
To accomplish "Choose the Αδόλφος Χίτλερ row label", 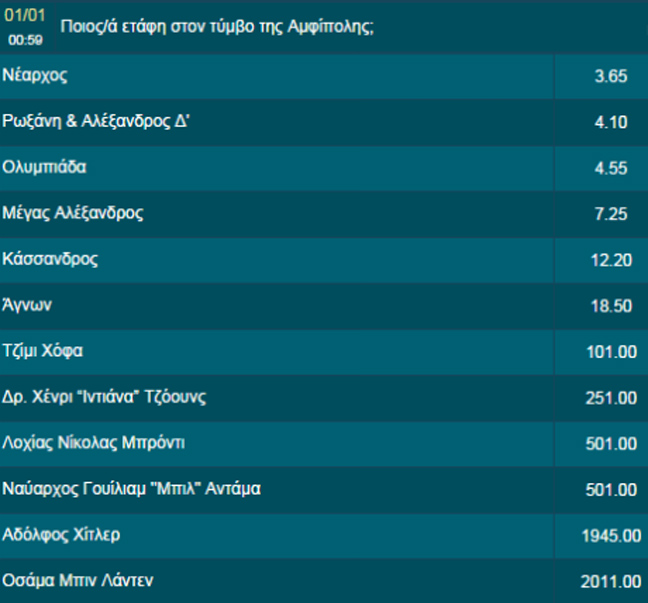I will tap(62, 534).
